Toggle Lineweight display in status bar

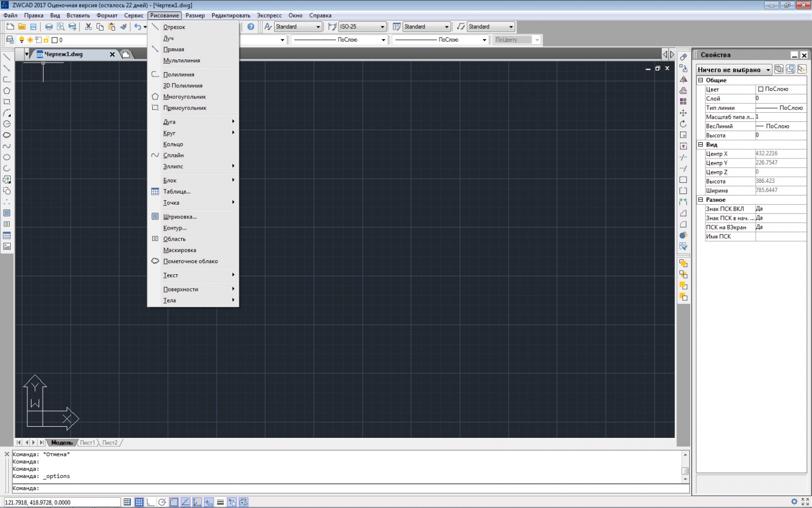pos(220,502)
